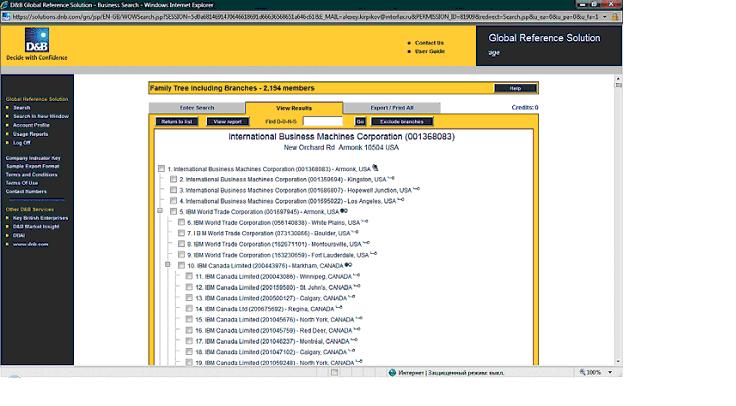Click the www.dnb.com sidebar link
736x406 pixels.
(31, 244)
